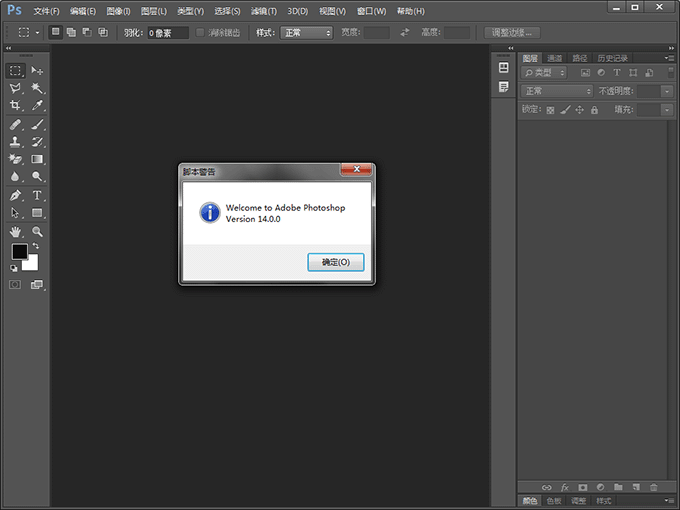Toggle filter for shape layers icon

(633, 73)
